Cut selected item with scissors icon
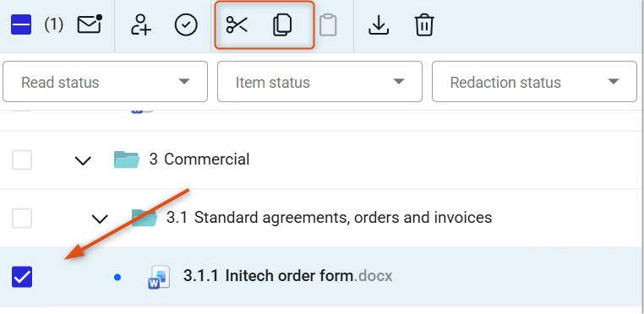 pyautogui.click(x=237, y=24)
